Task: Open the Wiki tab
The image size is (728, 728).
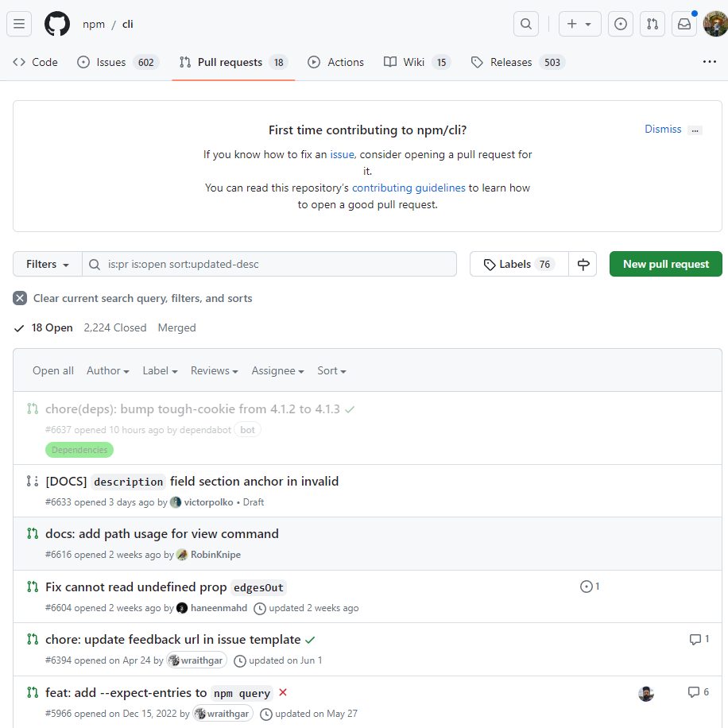Action: 416,62
